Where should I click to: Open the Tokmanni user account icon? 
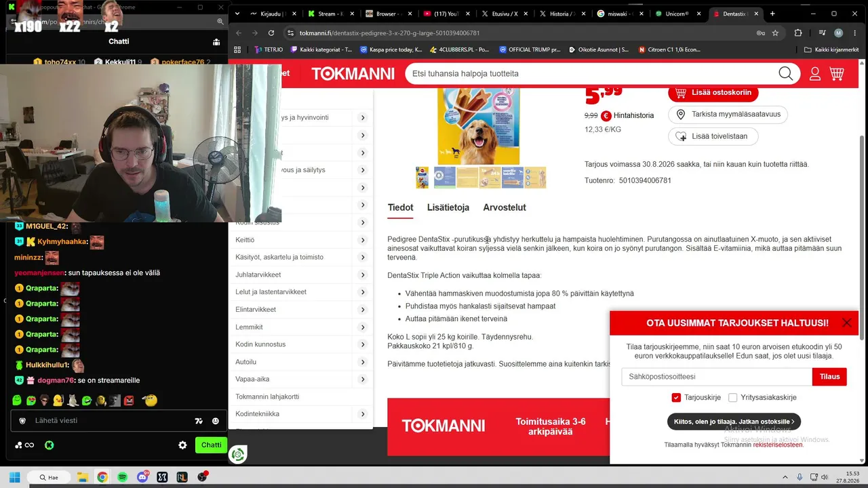815,74
